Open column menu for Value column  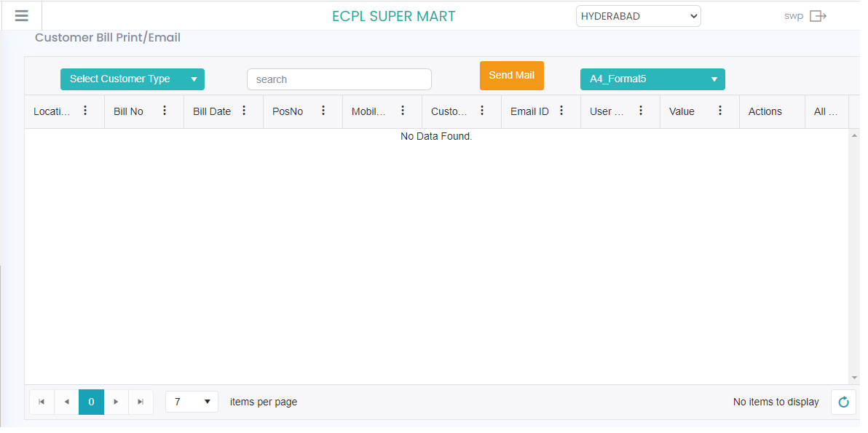720,111
